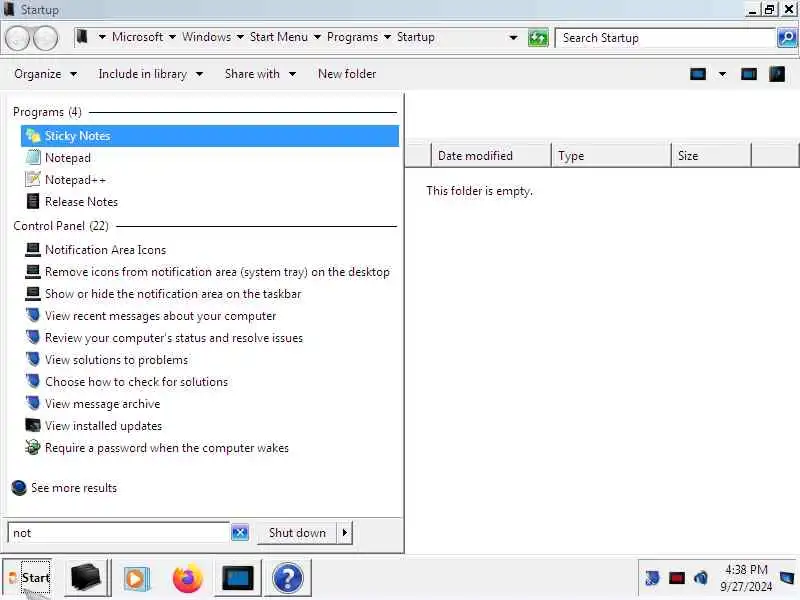800x600 pixels.
Task: Click the Start button on taskbar
Action: click(27, 578)
